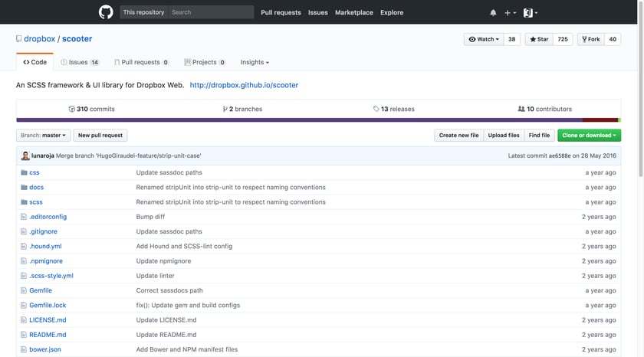Click the .npmignore file icon

[x=24, y=261]
